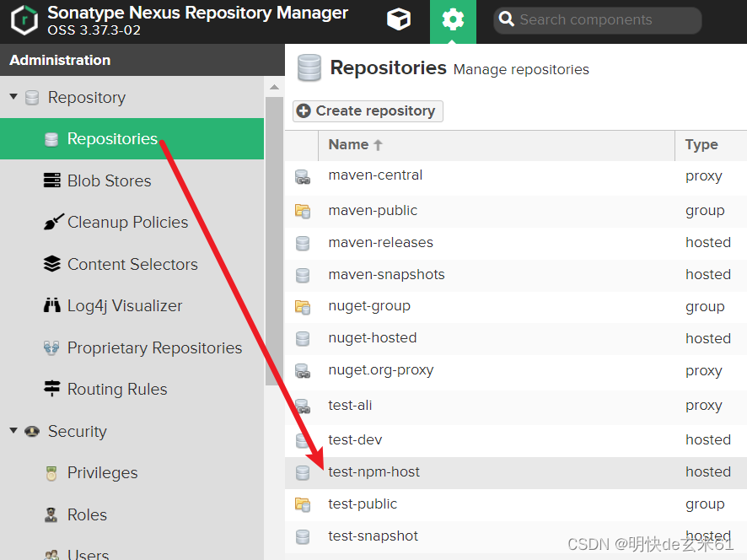
Task: Click the proxy type of maven-central
Action: pos(704,176)
